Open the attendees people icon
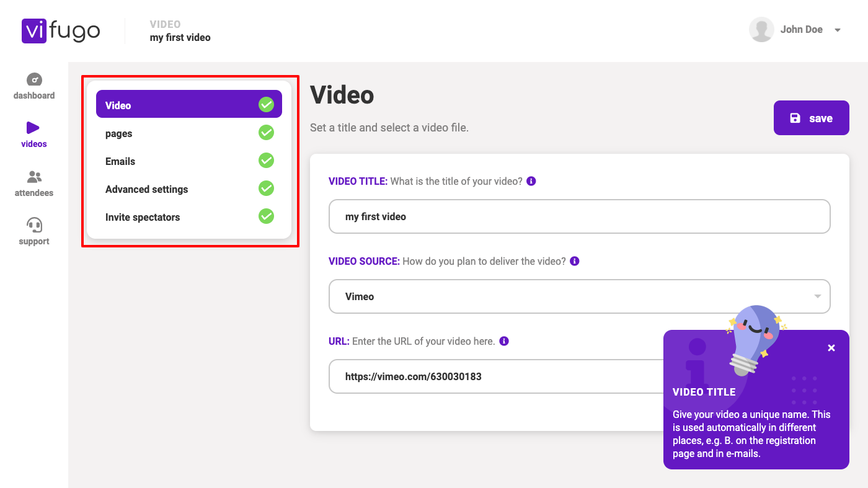The image size is (868, 488). [34, 177]
